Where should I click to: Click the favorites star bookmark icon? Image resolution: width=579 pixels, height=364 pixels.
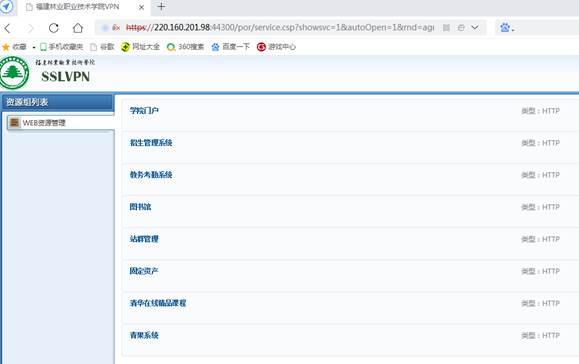(x=6, y=47)
